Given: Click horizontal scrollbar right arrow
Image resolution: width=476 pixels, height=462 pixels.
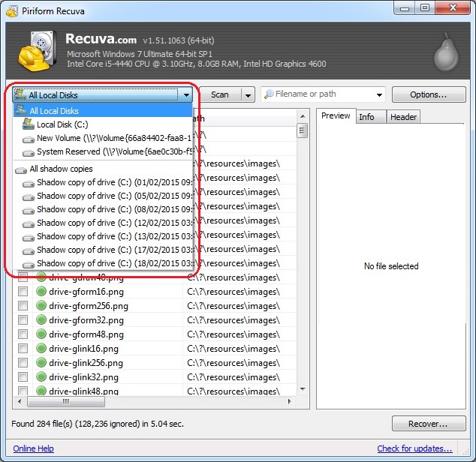Looking at the screenshot, I should click(290, 402).
